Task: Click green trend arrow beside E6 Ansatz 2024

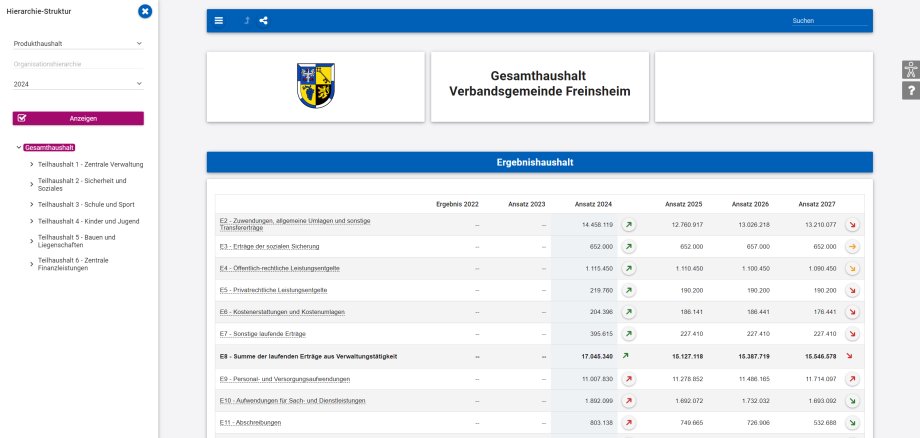Action: 628,312
